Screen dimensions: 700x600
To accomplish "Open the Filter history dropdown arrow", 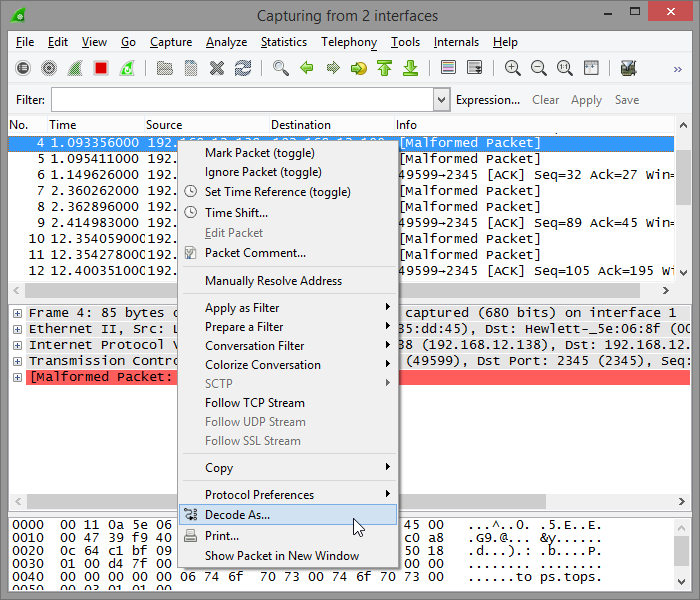I will point(441,100).
